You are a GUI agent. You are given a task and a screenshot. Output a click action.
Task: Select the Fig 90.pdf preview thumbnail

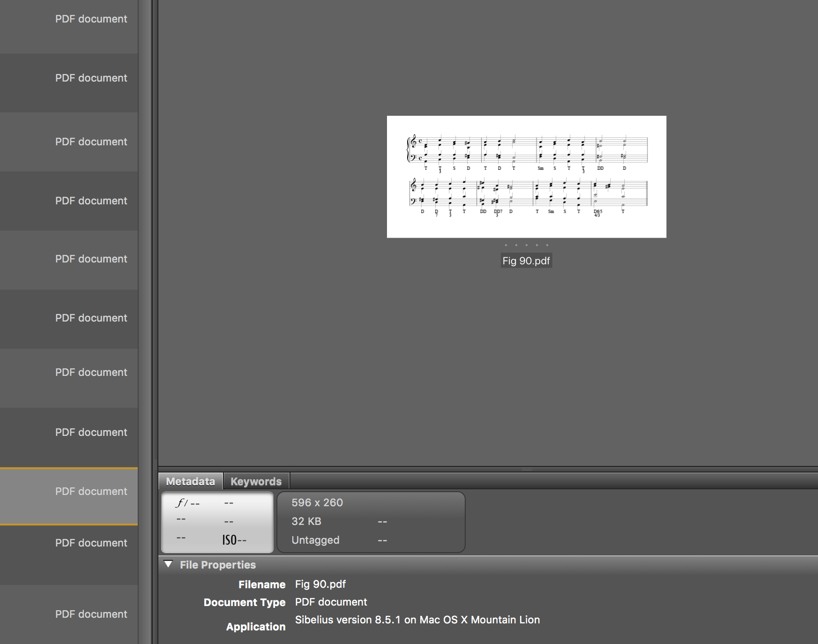[x=527, y=177]
